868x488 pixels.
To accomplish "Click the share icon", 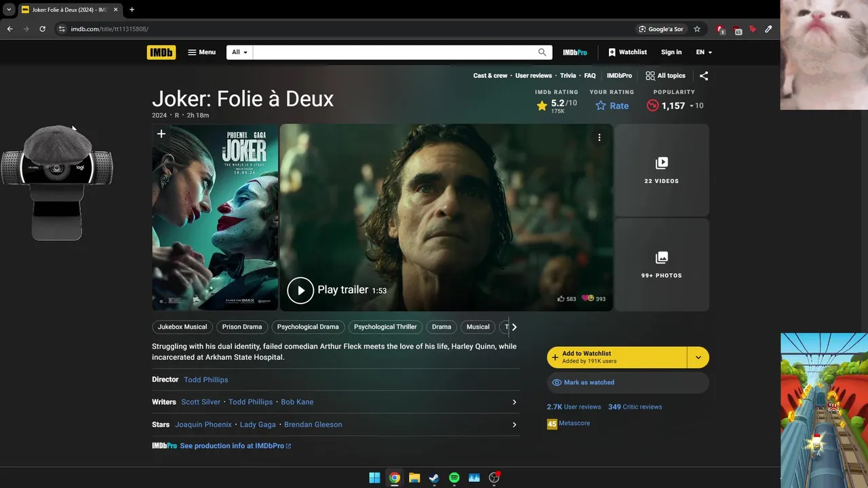I will (704, 76).
